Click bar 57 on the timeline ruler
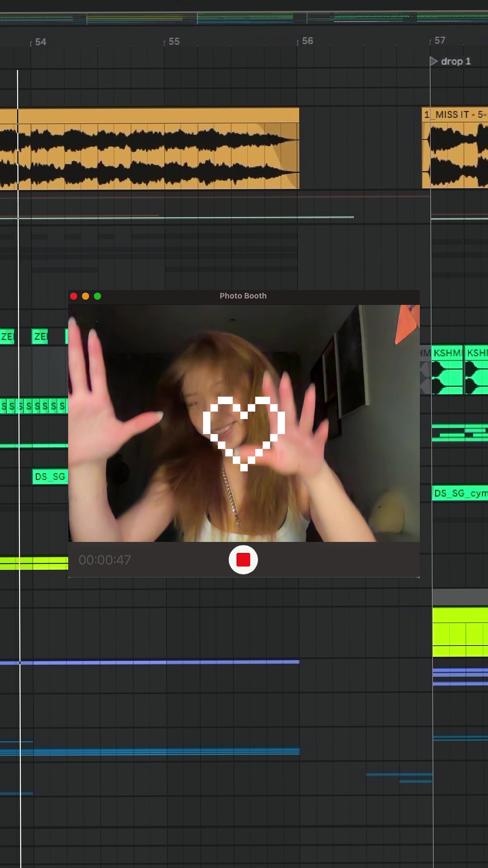488x868 pixels. [x=439, y=40]
